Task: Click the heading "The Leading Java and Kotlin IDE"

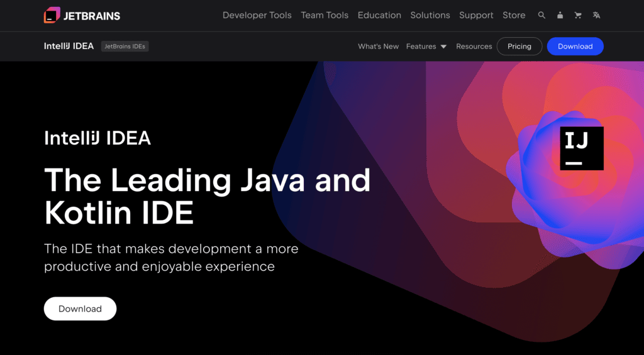Action: (207, 196)
